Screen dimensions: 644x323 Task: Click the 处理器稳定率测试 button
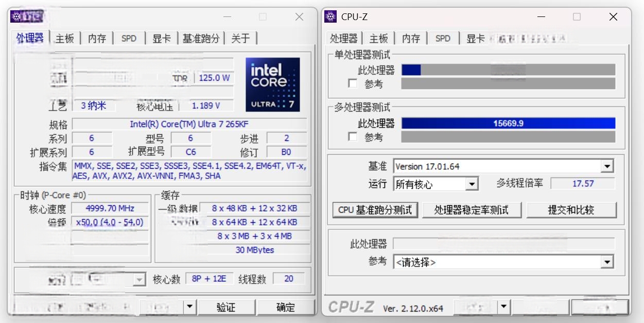472,210
